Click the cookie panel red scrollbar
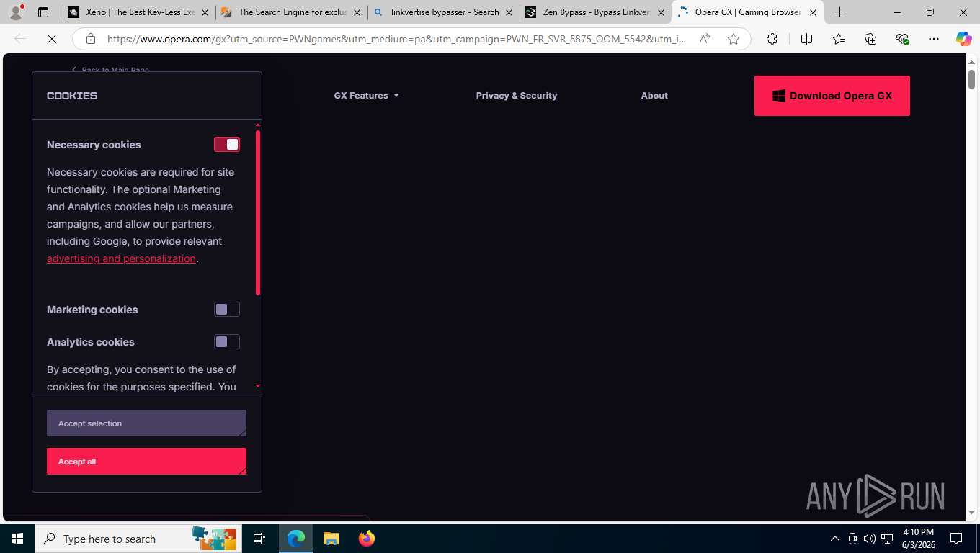 pyautogui.click(x=258, y=212)
